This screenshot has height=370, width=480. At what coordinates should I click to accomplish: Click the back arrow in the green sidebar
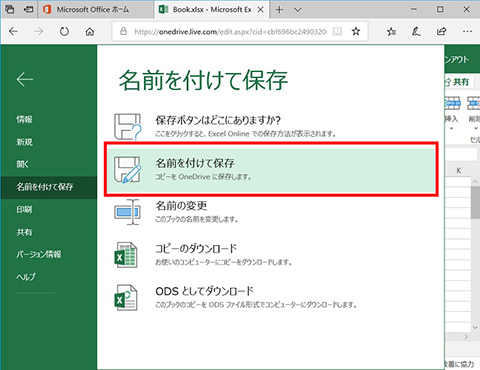click(25, 79)
